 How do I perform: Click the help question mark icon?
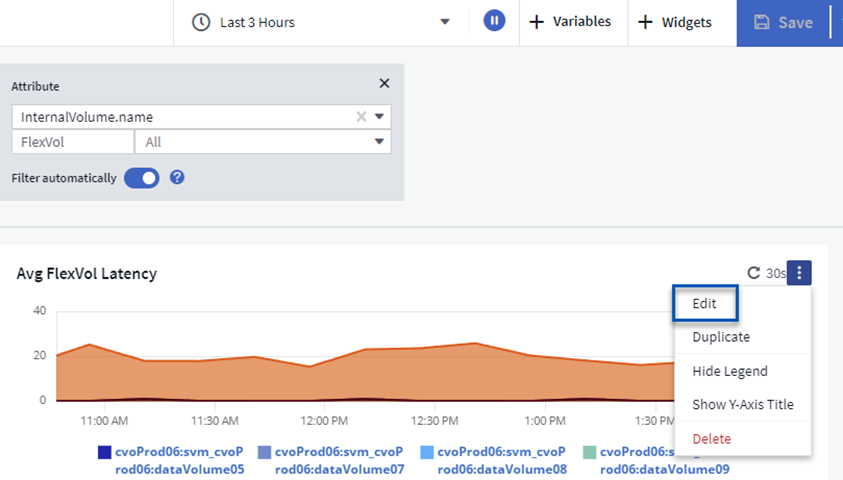177,178
